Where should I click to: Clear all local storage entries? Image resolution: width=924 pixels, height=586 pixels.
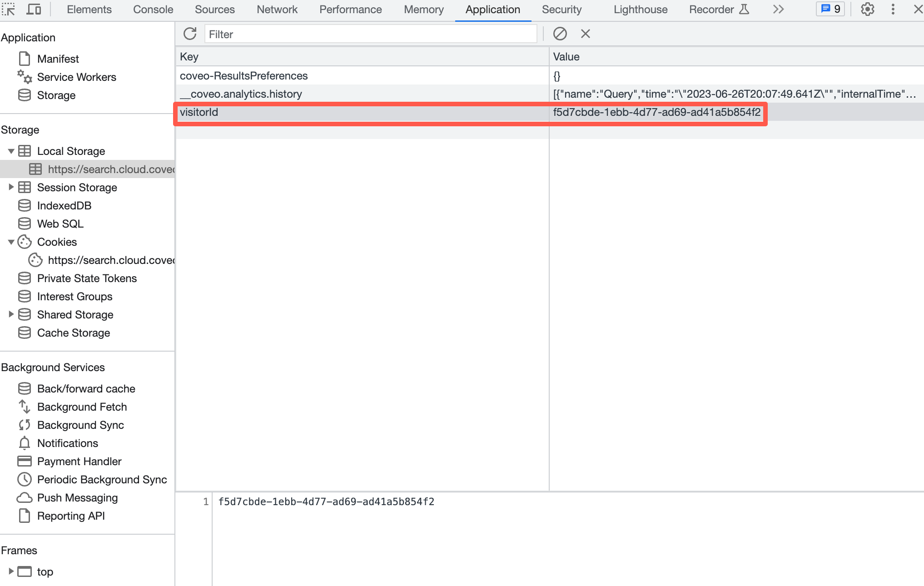(560, 34)
